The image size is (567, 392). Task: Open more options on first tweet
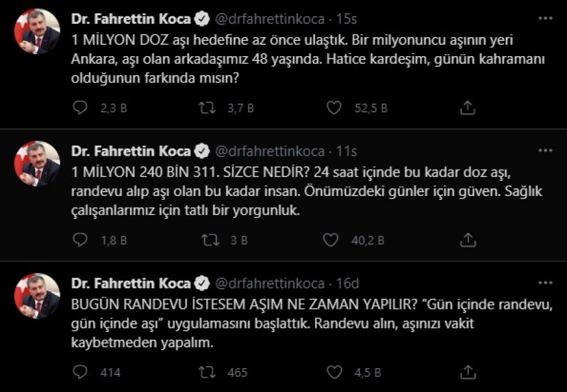click(543, 19)
